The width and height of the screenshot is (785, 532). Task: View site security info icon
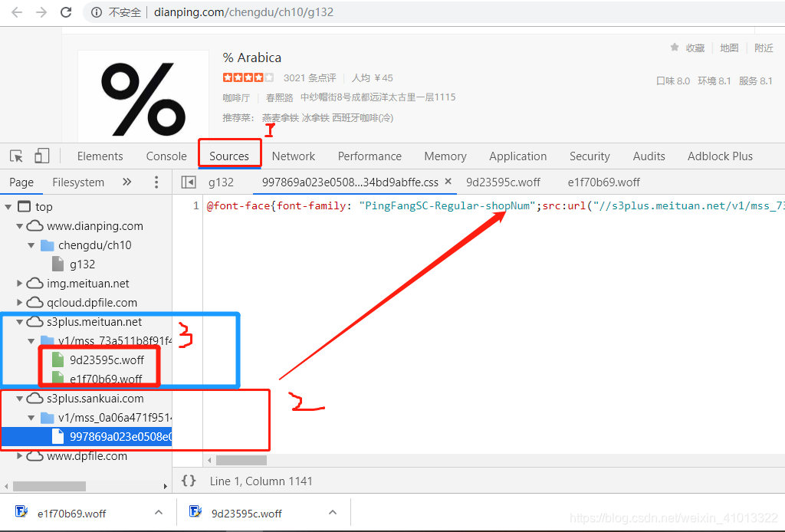click(x=97, y=12)
